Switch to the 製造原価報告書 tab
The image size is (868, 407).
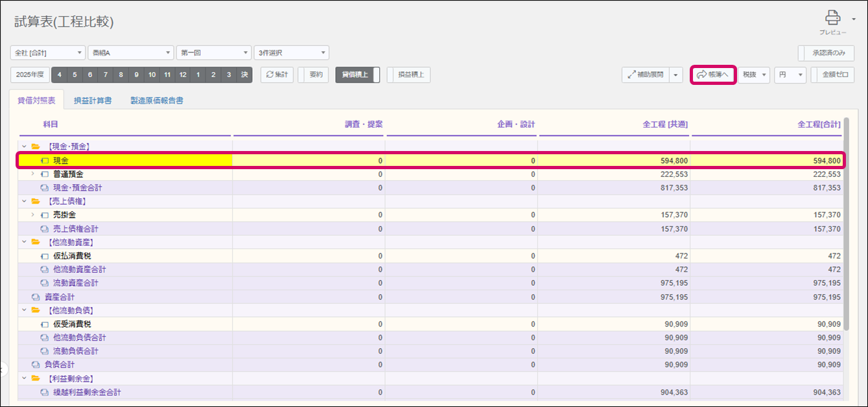click(x=156, y=100)
